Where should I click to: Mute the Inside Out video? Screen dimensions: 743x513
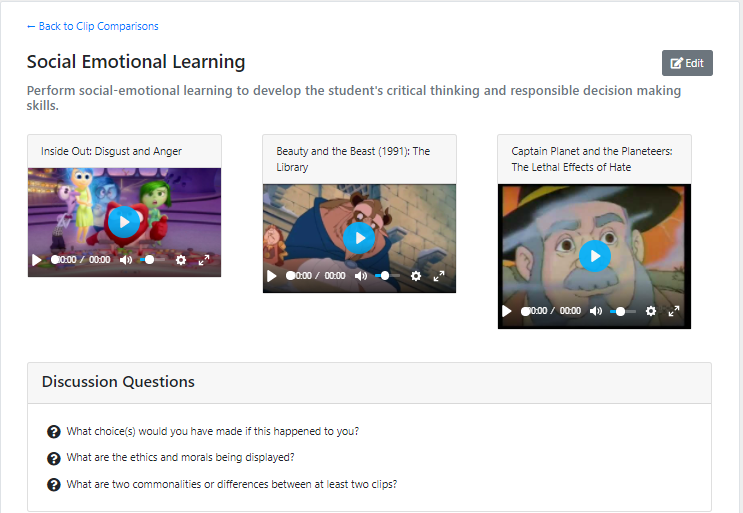point(126,260)
